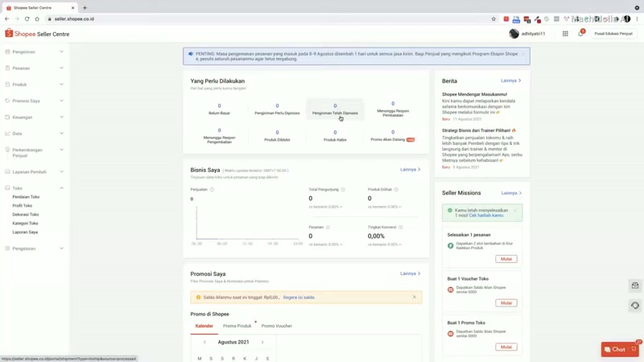Click Mulai for Buat 1 Voucher Toko

coord(506,303)
